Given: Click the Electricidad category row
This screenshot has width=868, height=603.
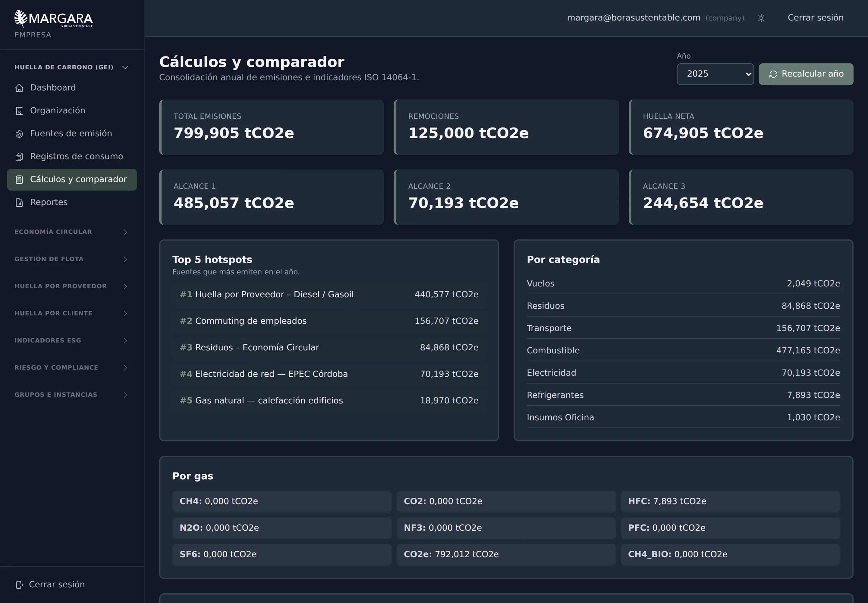Looking at the screenshot, I should pos(683,373).
